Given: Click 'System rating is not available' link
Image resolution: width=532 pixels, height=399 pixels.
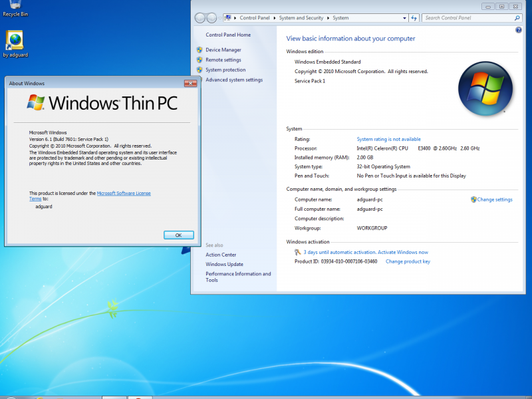Looking at the screenshot, I should tap(388, 139).
